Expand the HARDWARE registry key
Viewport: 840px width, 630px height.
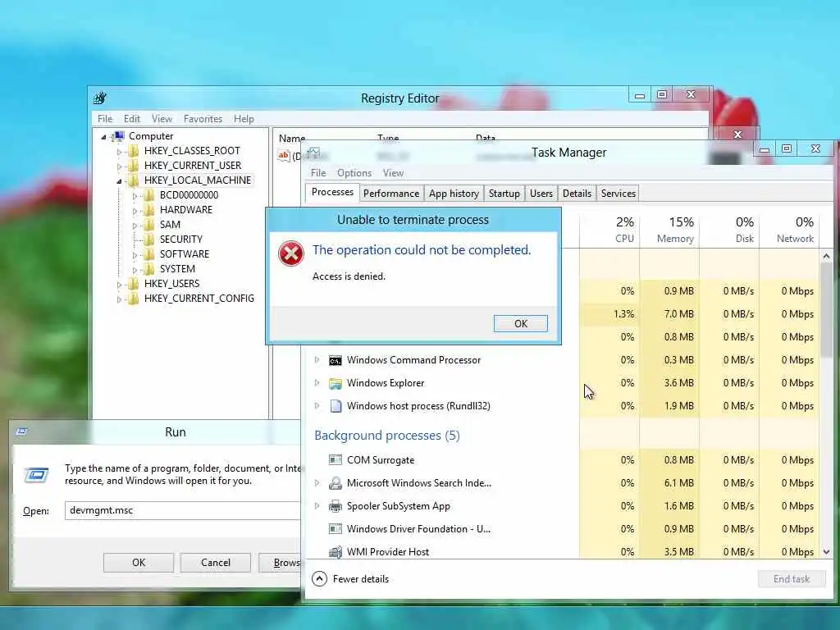(135, 211)
